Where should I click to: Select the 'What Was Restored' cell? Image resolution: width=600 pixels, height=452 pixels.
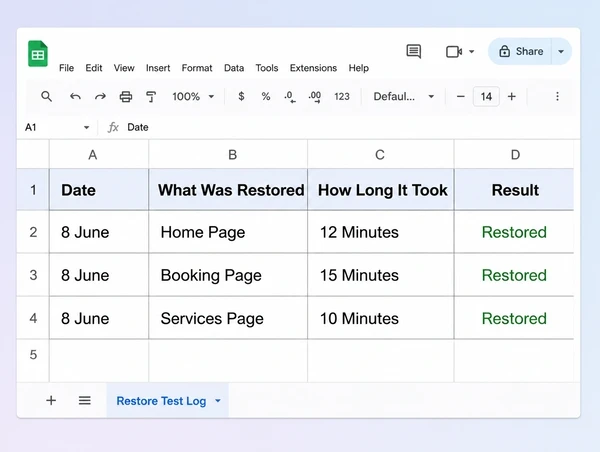click(228, 190)
